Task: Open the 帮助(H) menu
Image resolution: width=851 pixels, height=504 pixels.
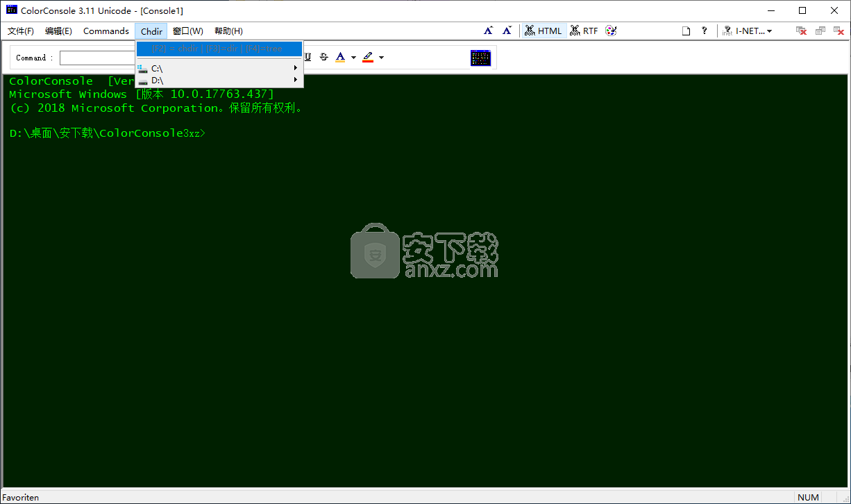Action: coord(228,31)
